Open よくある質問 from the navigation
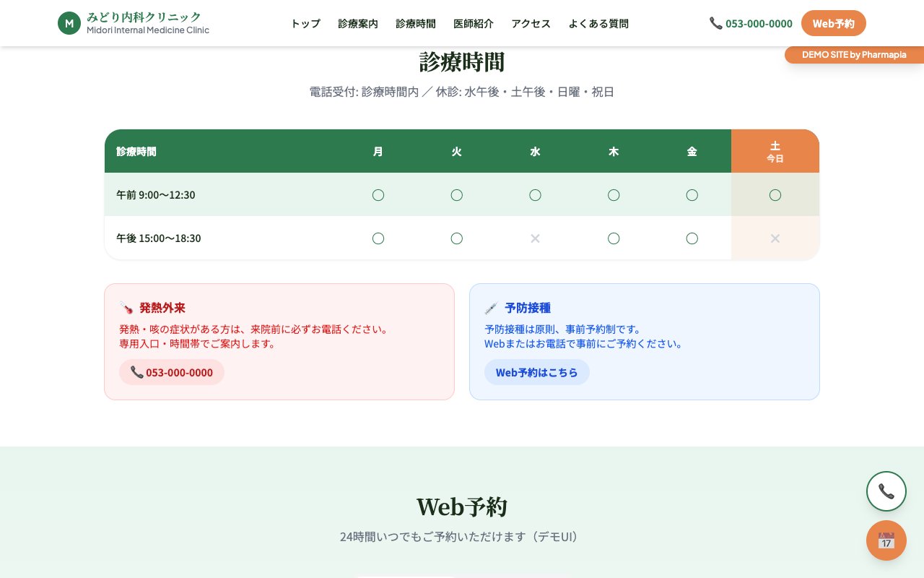Screen dimensions: 924x578 tap(598, 23)
